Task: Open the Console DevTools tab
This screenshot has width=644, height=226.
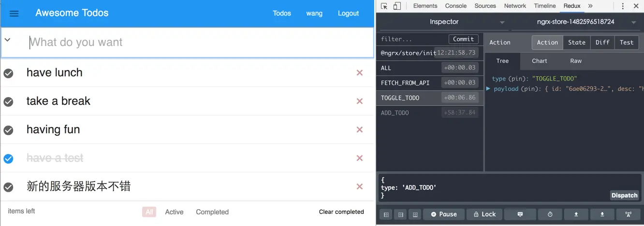Action: pyautogui.click(x=455, y=6)
